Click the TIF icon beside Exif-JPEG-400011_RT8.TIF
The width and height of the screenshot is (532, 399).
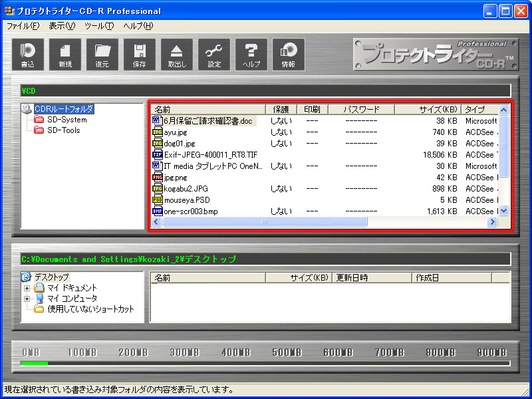(x=157, y=155)
